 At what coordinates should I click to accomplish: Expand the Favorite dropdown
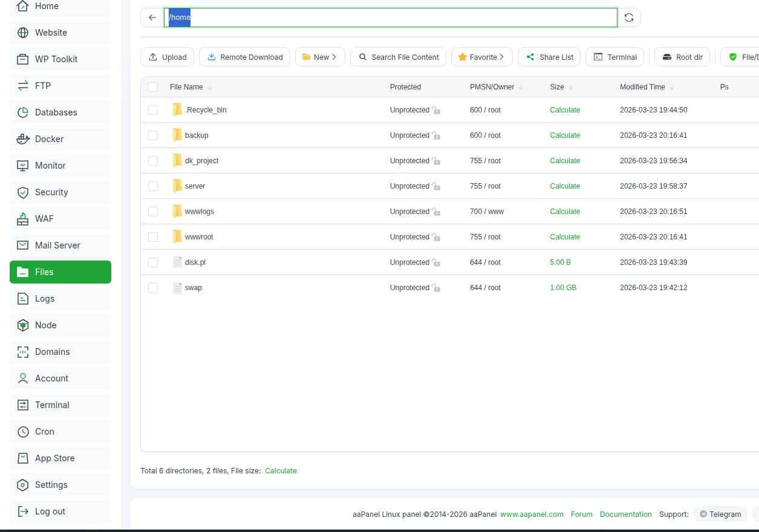point(481,57)
